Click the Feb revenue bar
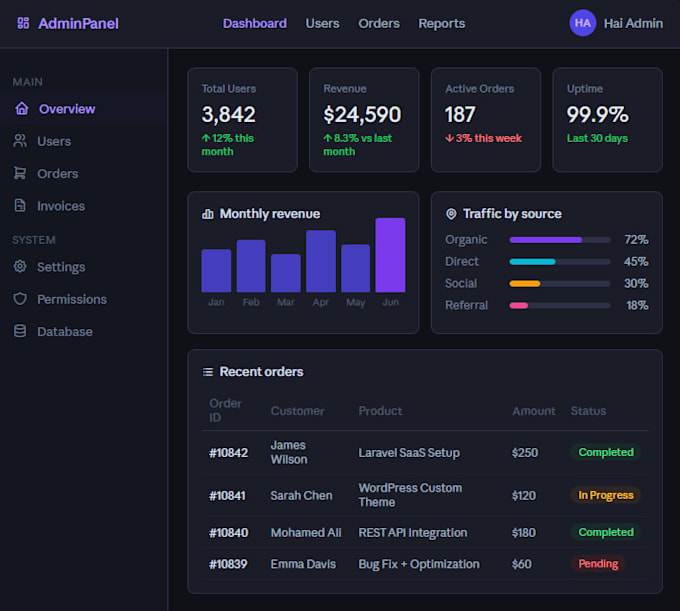Image resolution: width=680 pixels, height=611 pixels. pos(251,266)
